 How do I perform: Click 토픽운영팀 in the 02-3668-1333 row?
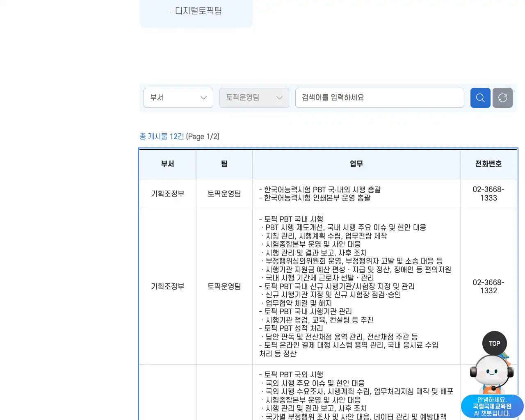(x=224, y=194)
